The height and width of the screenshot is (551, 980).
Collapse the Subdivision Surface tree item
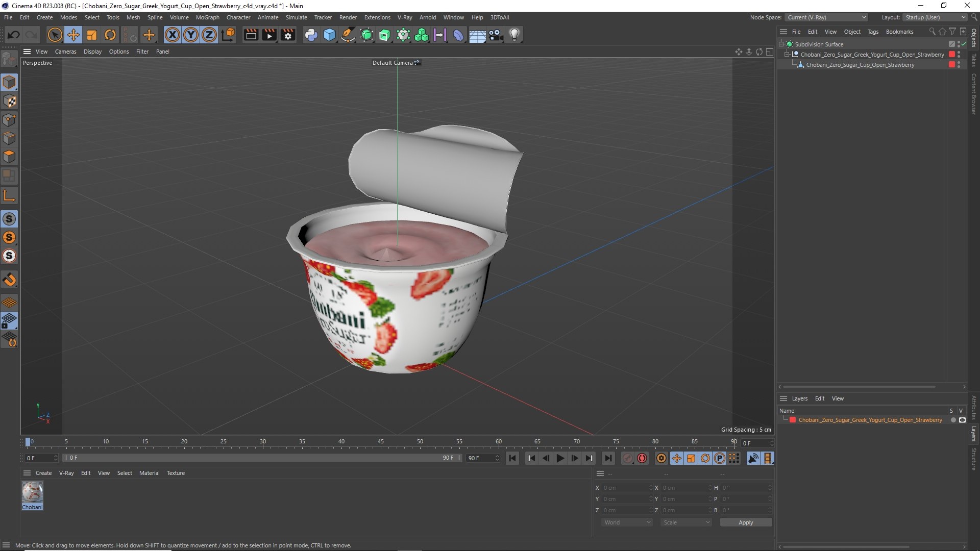(781, 44)
